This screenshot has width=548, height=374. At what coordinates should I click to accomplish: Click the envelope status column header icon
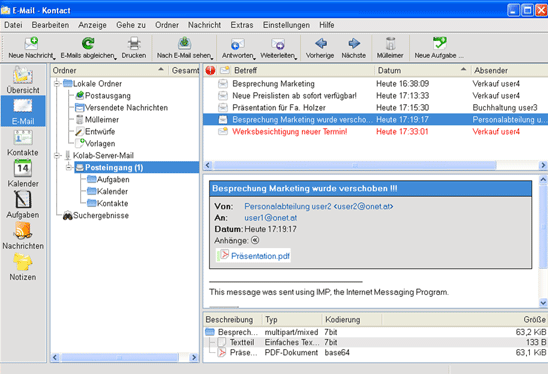point(225,70)
